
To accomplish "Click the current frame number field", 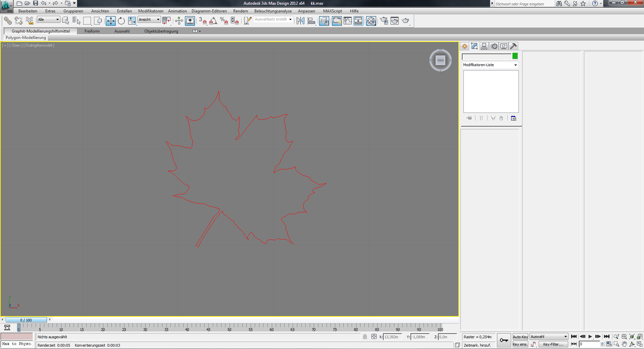I will coord(589,344).
